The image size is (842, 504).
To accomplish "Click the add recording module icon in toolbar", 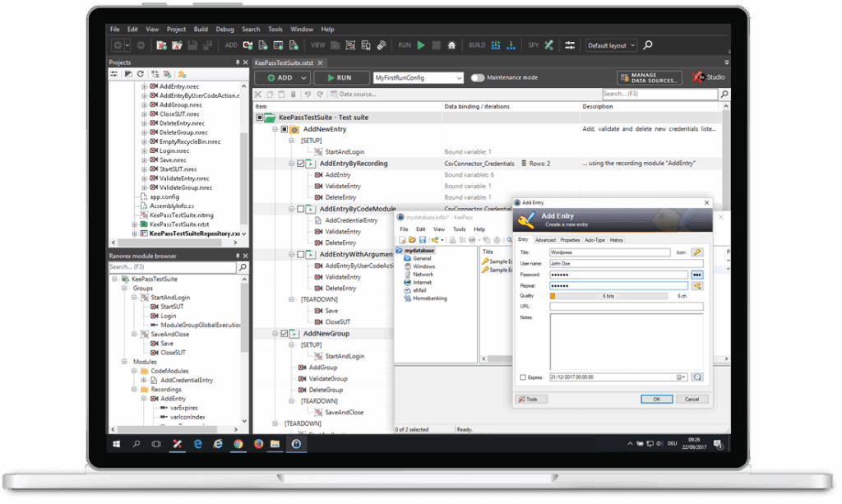I will coord(248,45).
